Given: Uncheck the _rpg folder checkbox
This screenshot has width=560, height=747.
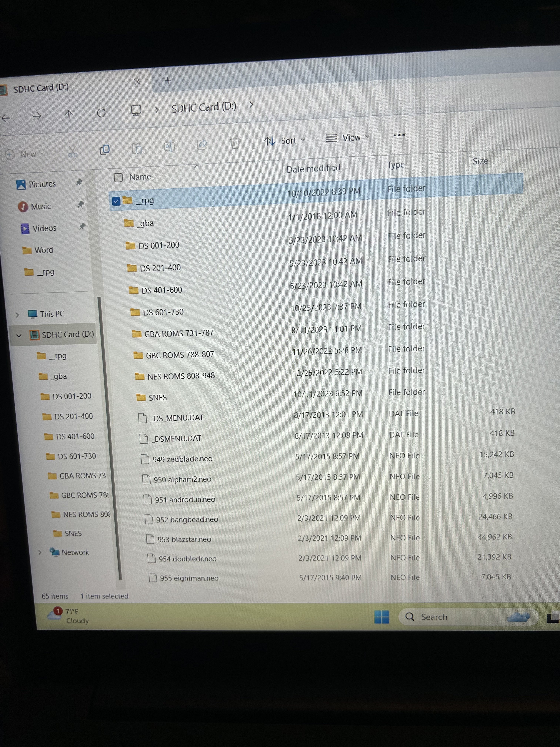Looking at the screenshot, I should 116,201.
